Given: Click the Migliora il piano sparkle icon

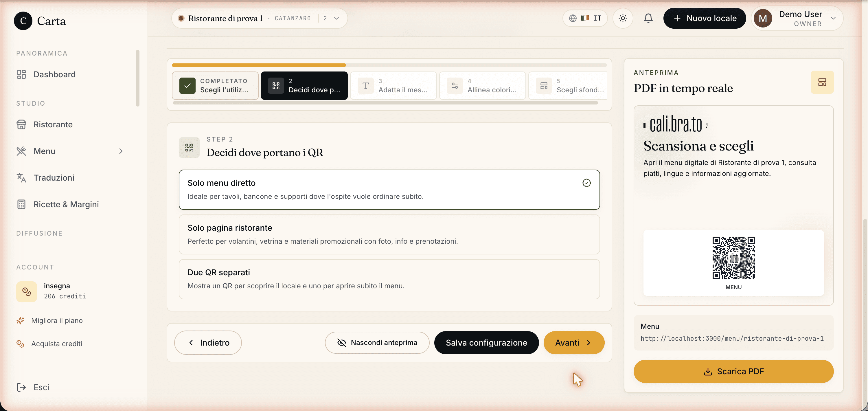Looking at the screenshot, I should click(x=20, y=320).
